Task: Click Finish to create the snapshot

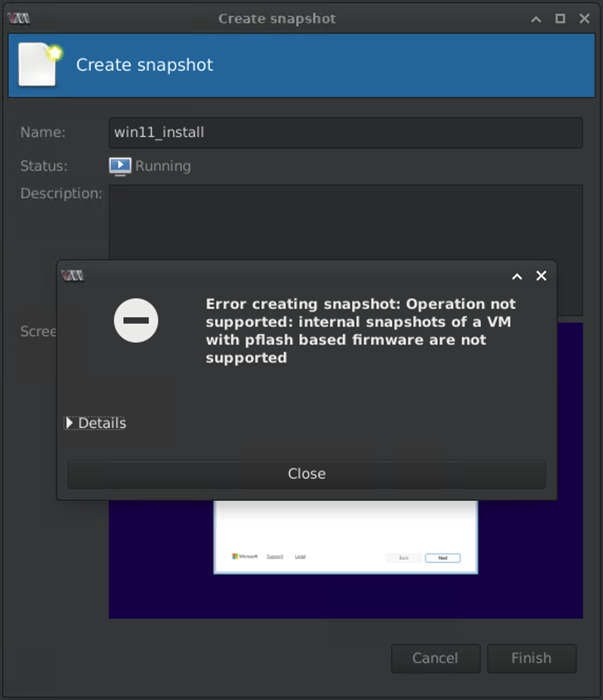Action: point(531,658)
